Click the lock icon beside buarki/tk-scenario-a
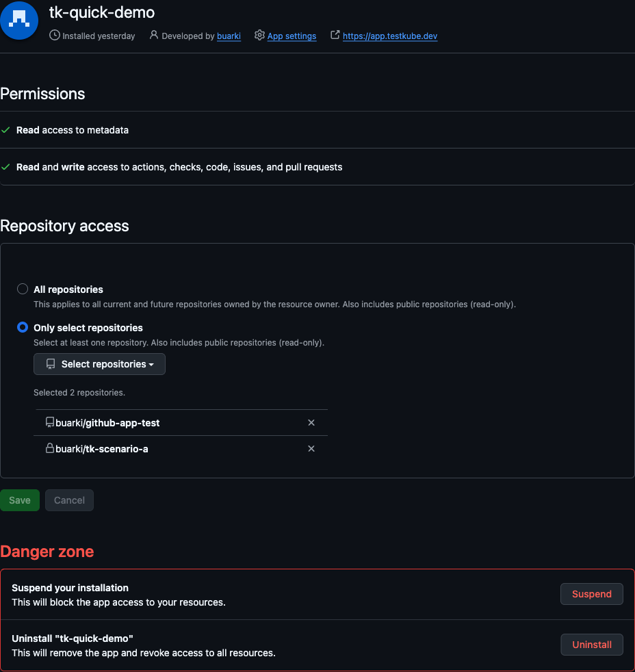This screenshot has height=672, width=635. pyautogui.click(x=50, y=448)
